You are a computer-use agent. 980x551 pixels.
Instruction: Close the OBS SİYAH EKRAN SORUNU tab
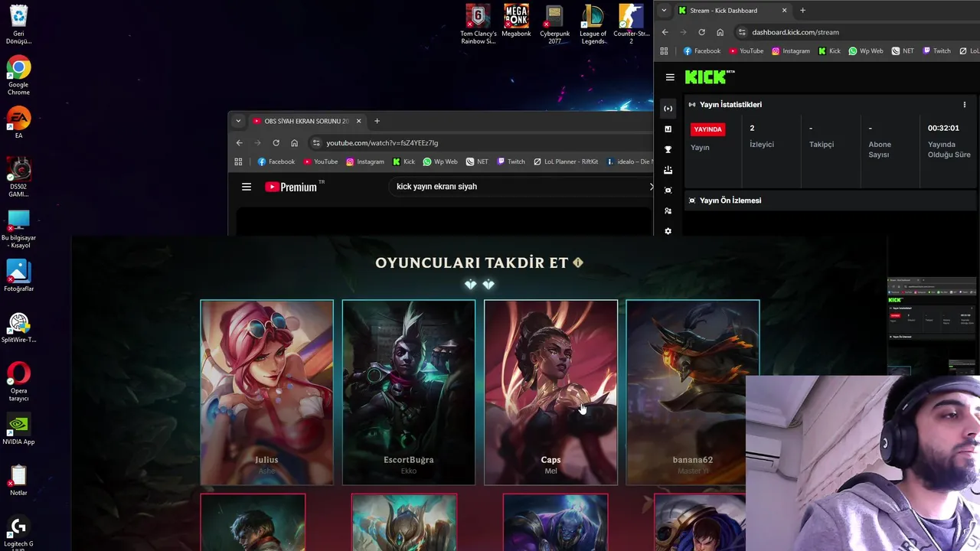[358, 121]
